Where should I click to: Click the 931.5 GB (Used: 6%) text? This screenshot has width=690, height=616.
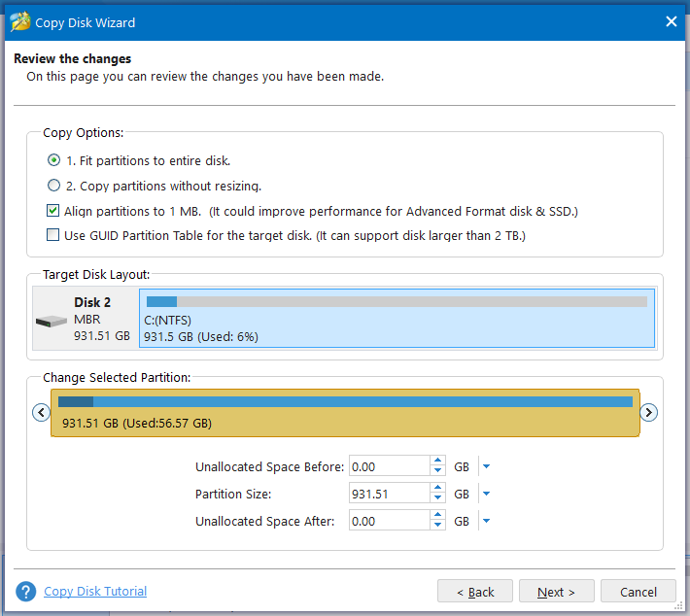click(x=201, y=336)
